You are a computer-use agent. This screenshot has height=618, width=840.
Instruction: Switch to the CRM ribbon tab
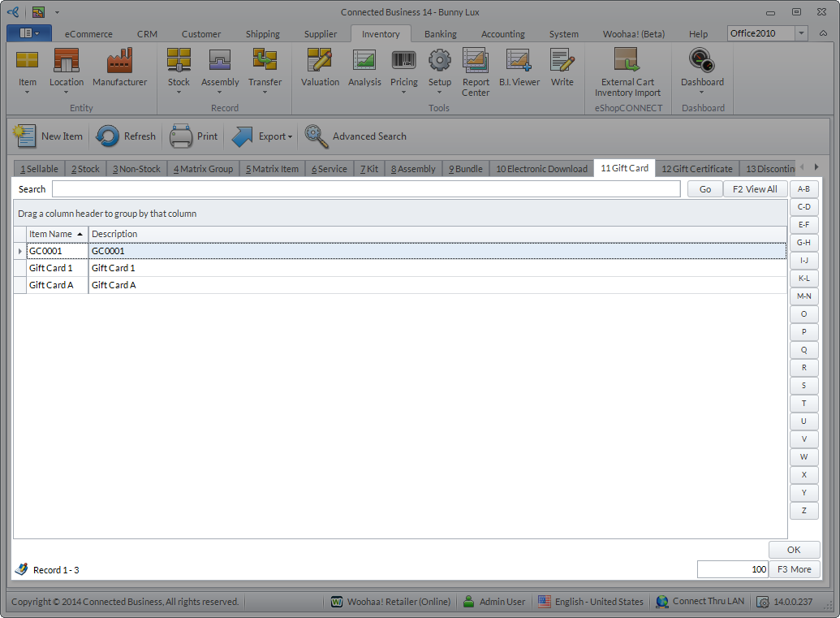[x=147, y=34]
